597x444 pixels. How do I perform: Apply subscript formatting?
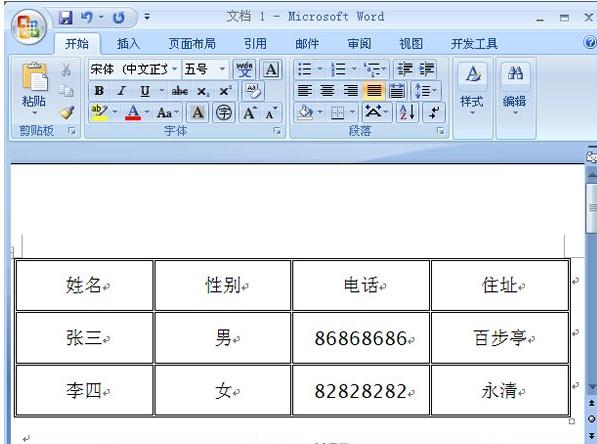click(203, 91)
